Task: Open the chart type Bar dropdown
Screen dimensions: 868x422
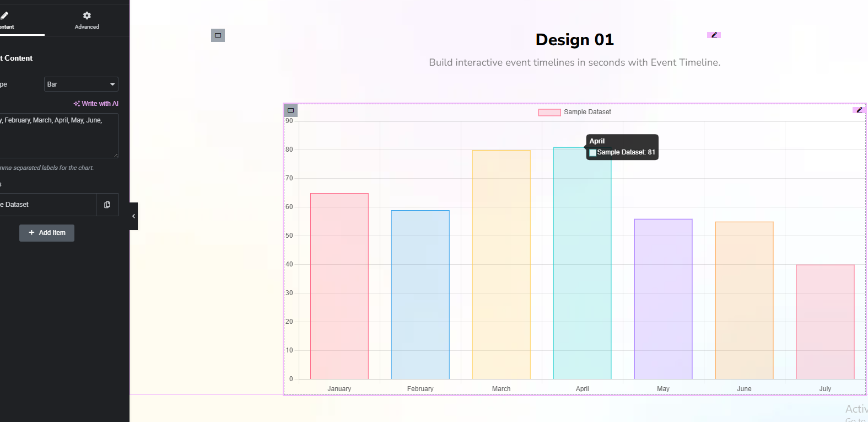Action: click(x=81, y=84)
